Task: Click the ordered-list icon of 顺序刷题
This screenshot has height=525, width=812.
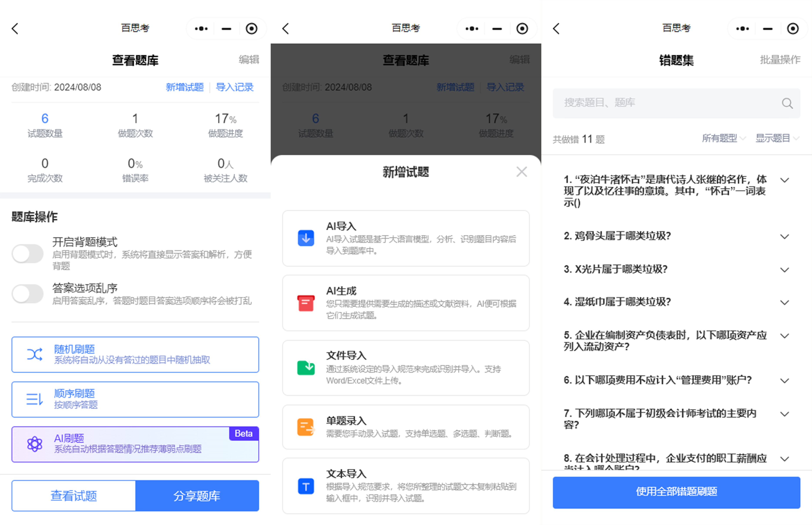Action: (34, 399)
